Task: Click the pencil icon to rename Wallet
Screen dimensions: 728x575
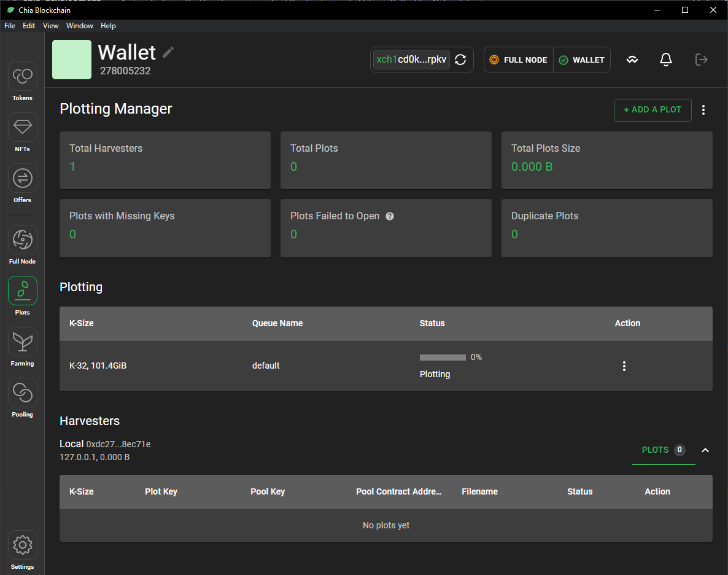Action: (x=168, y=52)
